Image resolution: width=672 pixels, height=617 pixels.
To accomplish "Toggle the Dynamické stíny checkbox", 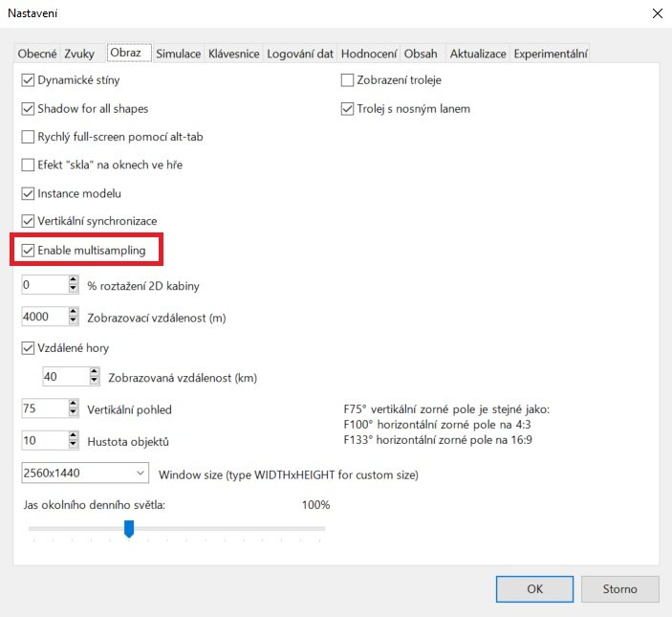I will [x=28, y=81].
